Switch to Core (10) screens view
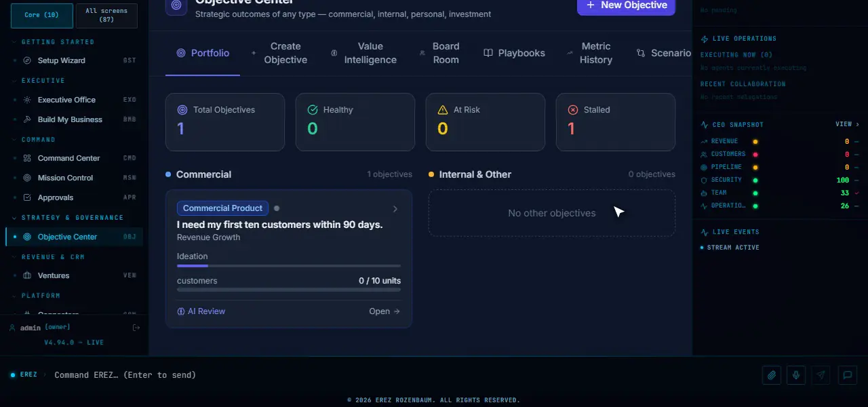This screenshot has width=868, height=407. click(42, 15)
